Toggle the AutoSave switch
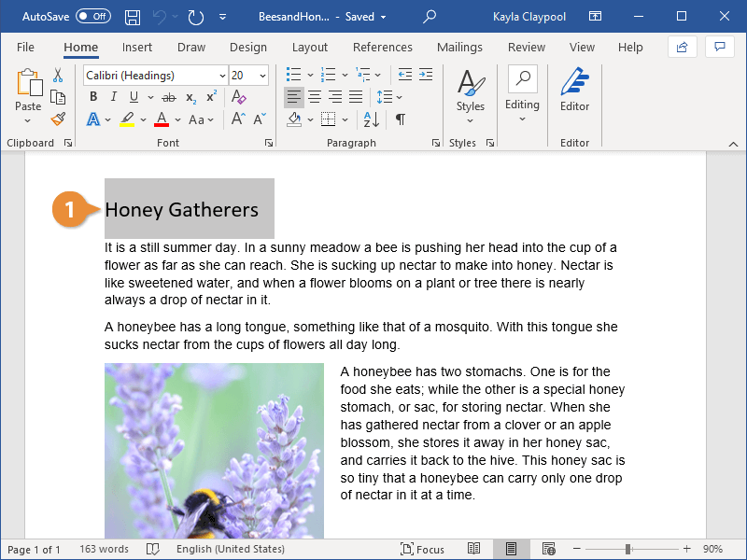Viewport: 747px width, 560px height. (92, 17)
